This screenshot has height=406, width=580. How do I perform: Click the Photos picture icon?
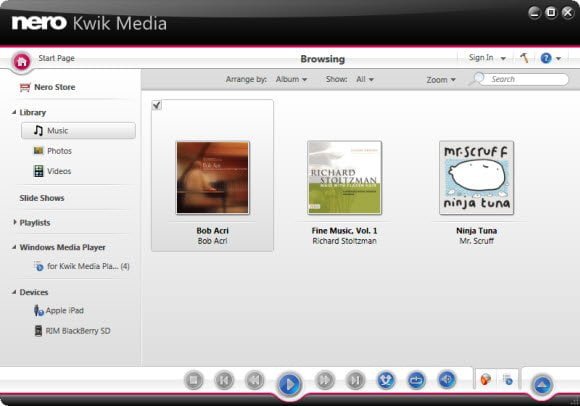click(38, 150)
